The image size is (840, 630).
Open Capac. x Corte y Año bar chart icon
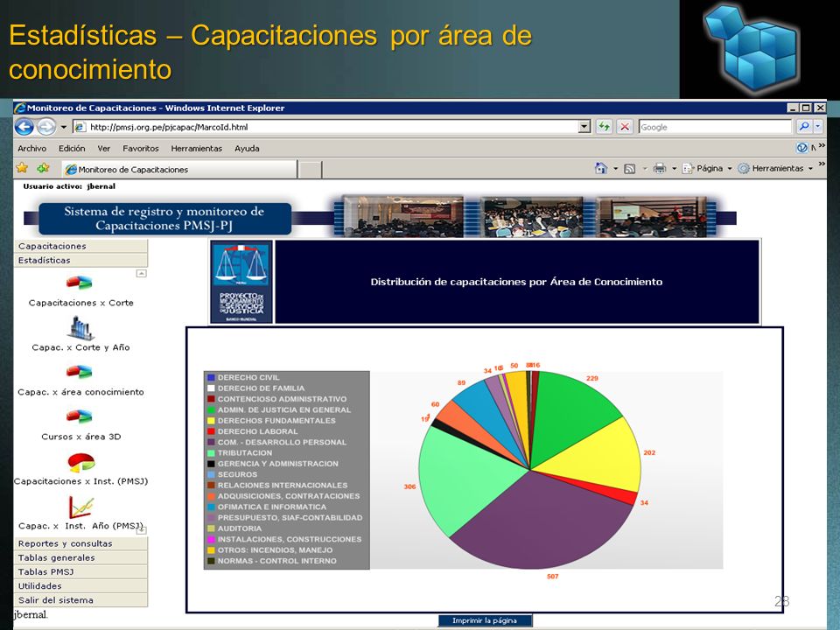point(80,328)
